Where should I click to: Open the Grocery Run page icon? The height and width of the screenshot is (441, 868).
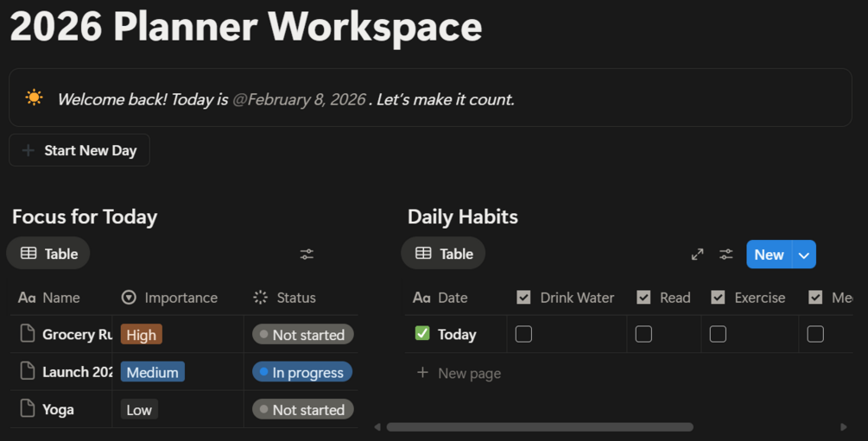click(28, 334)
